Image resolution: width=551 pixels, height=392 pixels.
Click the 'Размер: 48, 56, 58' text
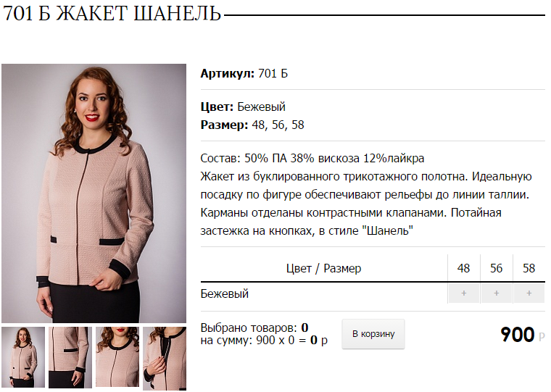pos(252,125)
